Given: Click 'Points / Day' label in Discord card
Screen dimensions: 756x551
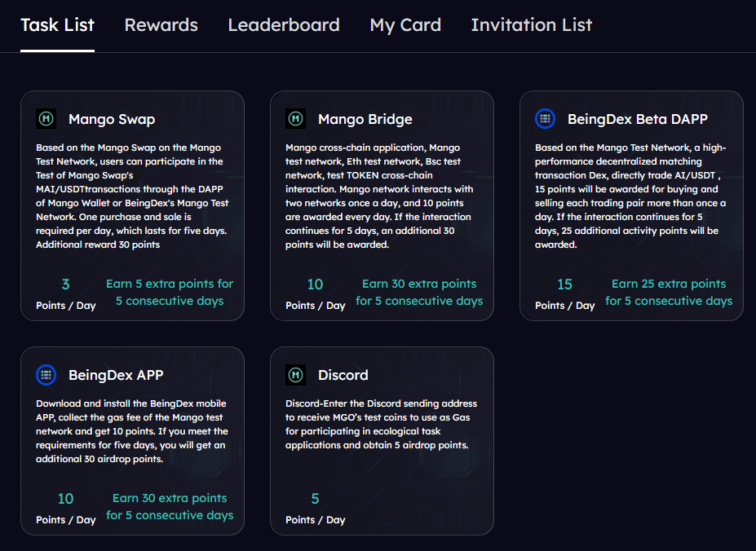Looking at the screenshot, I should (316, 520).
